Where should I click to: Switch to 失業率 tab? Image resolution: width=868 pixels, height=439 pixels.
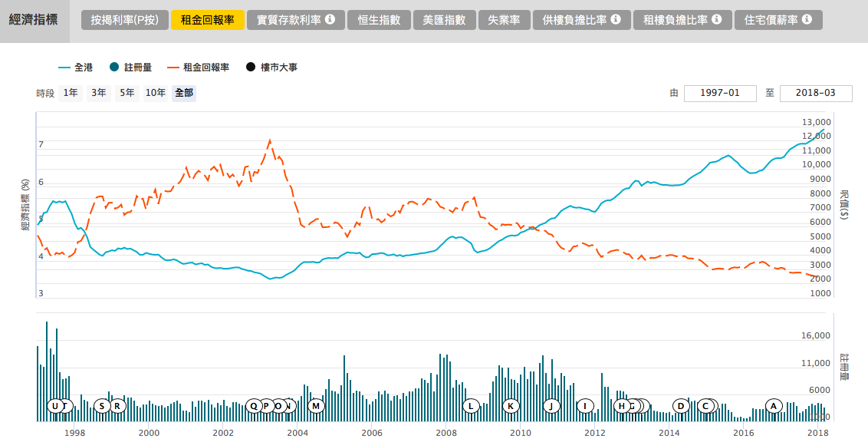[505, 20]
